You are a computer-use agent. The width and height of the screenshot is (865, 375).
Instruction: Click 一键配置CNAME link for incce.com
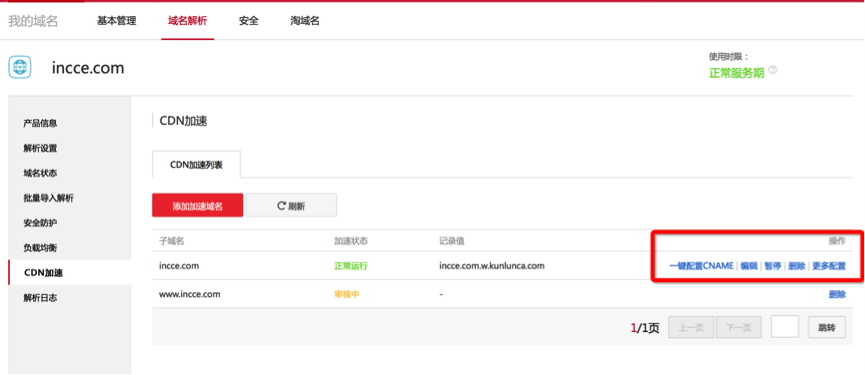(701, 266)
